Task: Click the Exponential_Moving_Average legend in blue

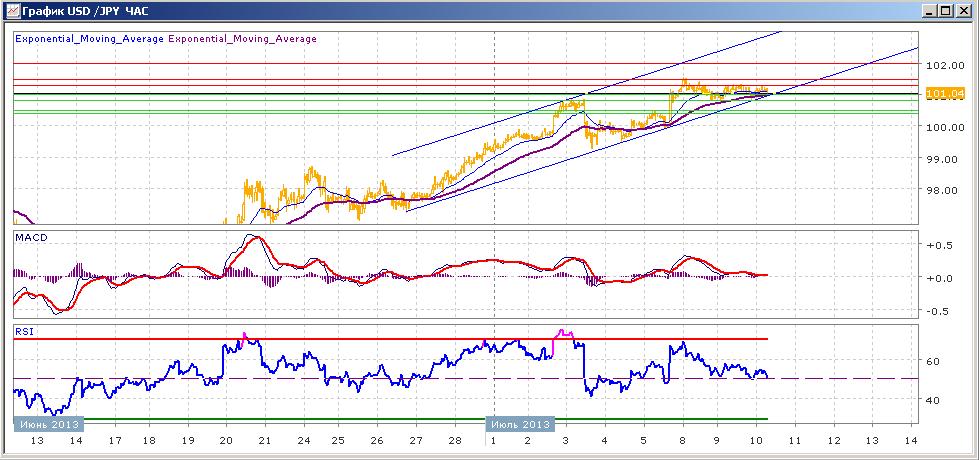Action: (89, 39)
